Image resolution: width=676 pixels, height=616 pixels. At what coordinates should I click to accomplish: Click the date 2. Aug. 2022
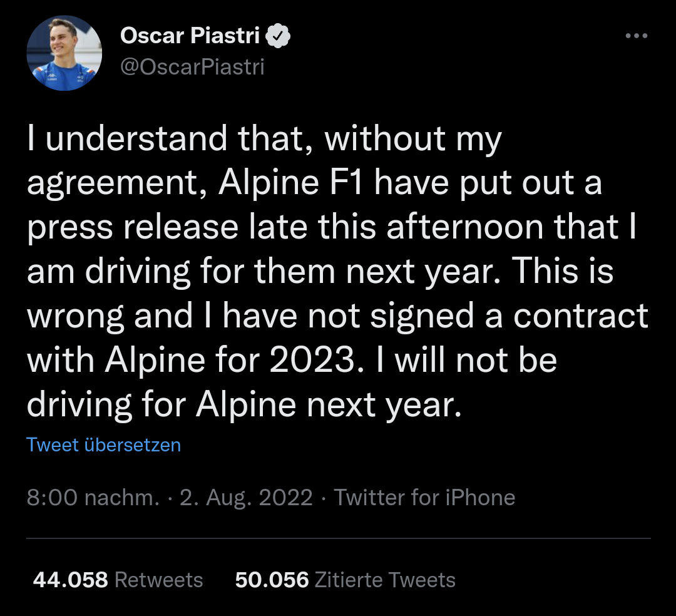click(x=246, y=498)
